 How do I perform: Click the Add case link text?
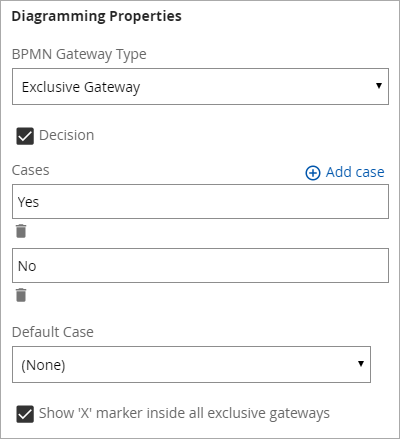[355, 172]
